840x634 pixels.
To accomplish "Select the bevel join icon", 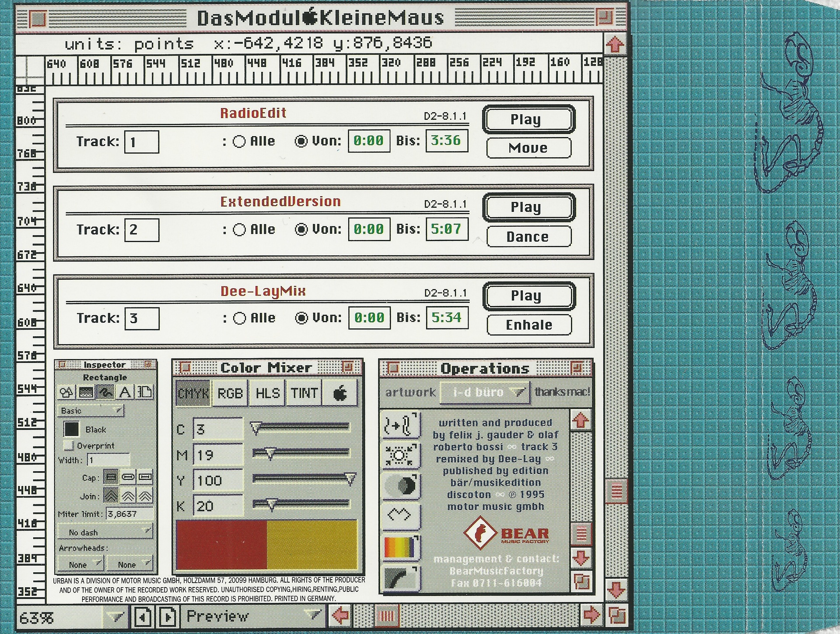I will tap(145, 496).
